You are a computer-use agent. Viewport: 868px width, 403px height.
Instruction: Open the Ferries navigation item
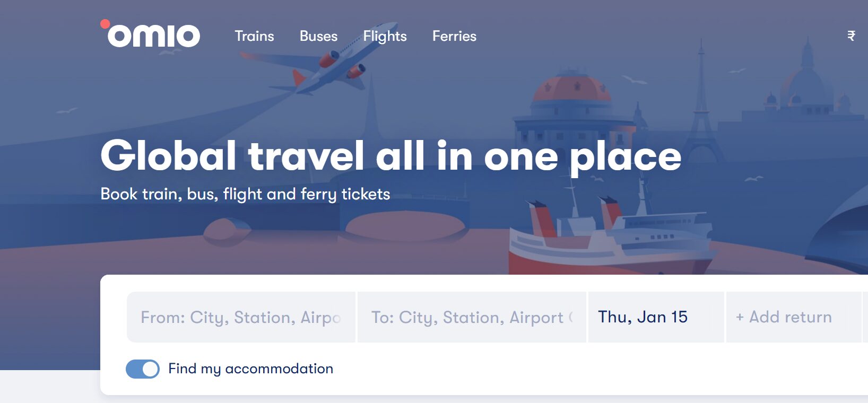[454, 36]
